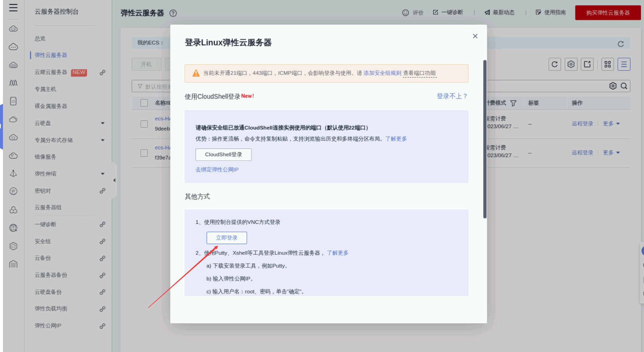Screen dimensions: 644x352
Task: Refresh using icon in 我的ECS bar
Action: click(621, 44)
